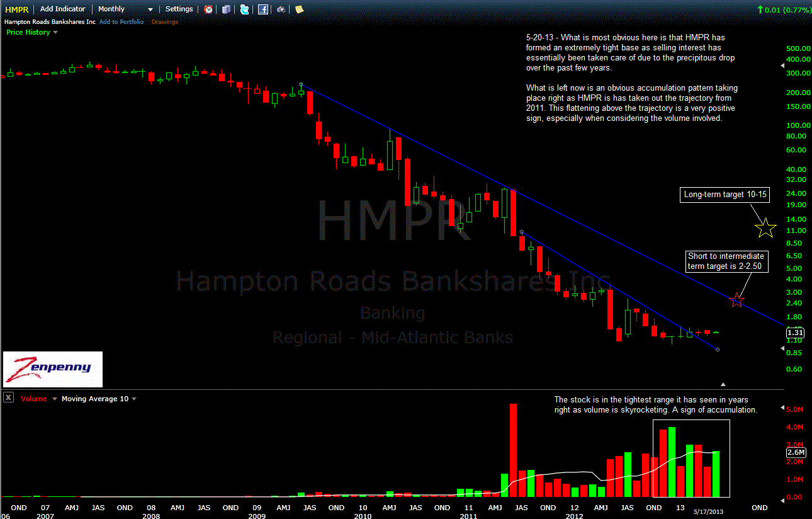Click the database stack icon
Viewport: 812px width, 519px height.
(227, 9)
